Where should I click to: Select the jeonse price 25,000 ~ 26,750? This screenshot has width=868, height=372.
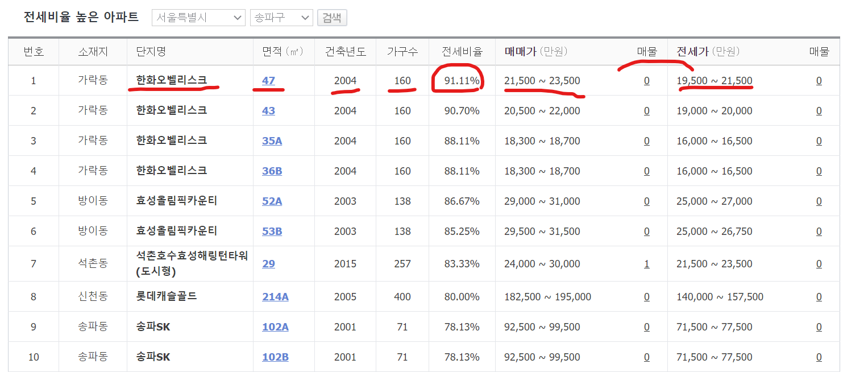[715, 232]
